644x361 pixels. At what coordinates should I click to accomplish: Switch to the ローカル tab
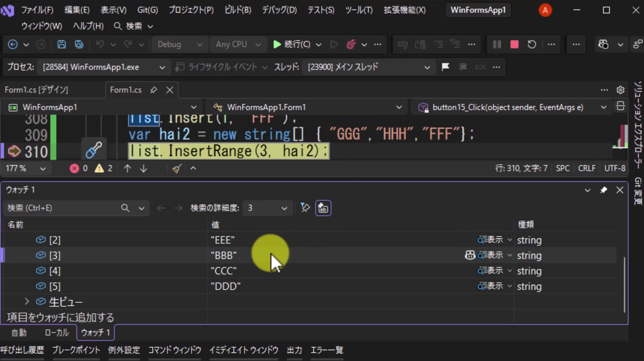point(57,332)
